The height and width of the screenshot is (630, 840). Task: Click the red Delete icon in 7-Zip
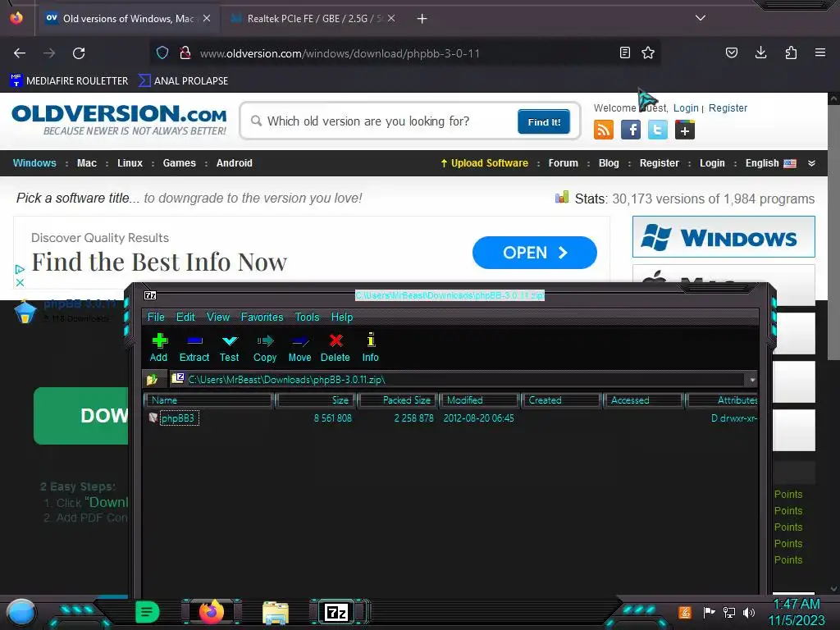click(336, 348)
